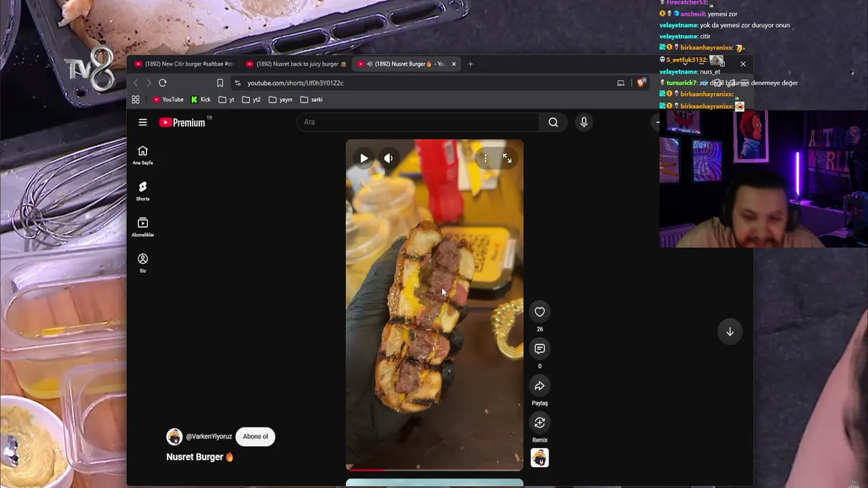This screenshot has height=488, width=868.
Task: Open the Short's three-dot options menu
Action: tap(485, 159)
